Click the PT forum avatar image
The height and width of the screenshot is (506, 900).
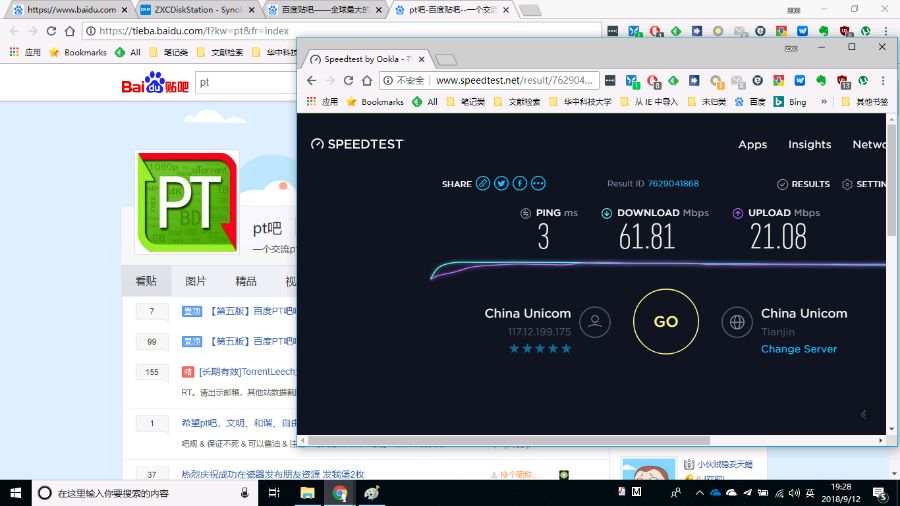point(187,202)
